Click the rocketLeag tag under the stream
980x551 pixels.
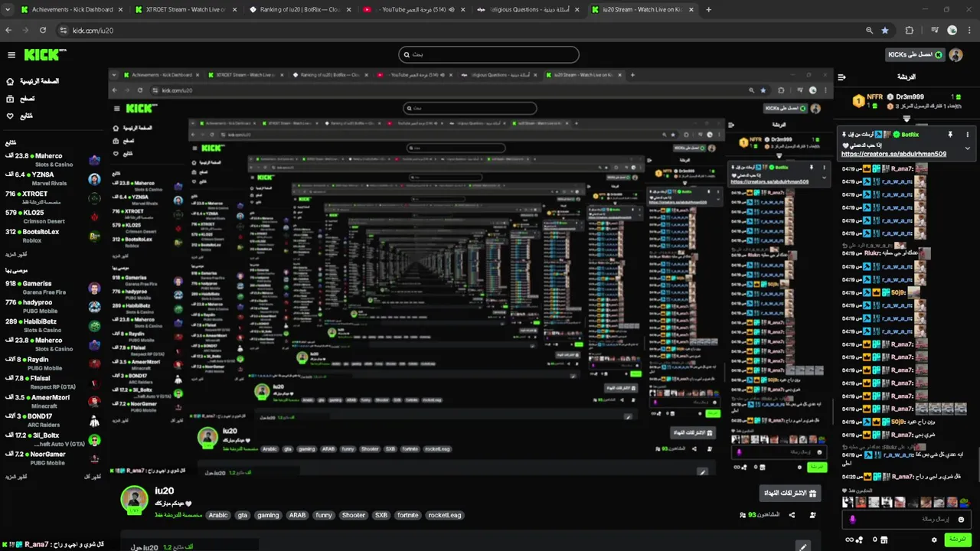click(445, 515)
